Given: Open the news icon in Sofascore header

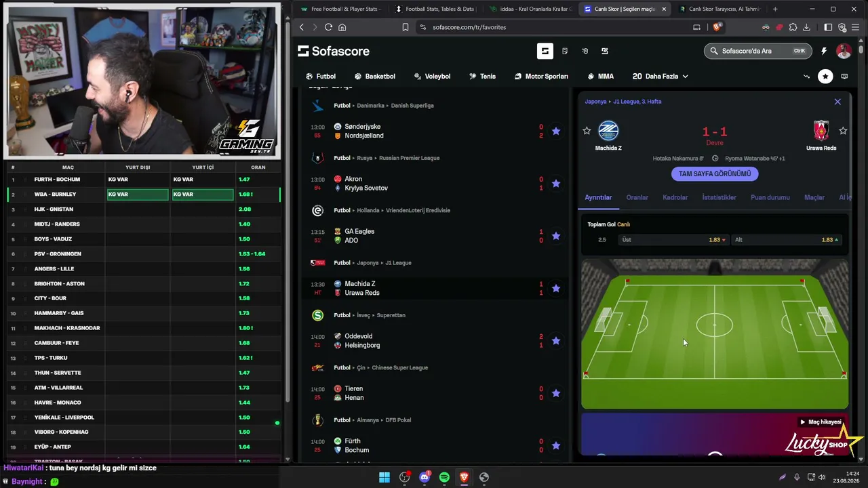Looking at the screenshot, I should [564, 51].
